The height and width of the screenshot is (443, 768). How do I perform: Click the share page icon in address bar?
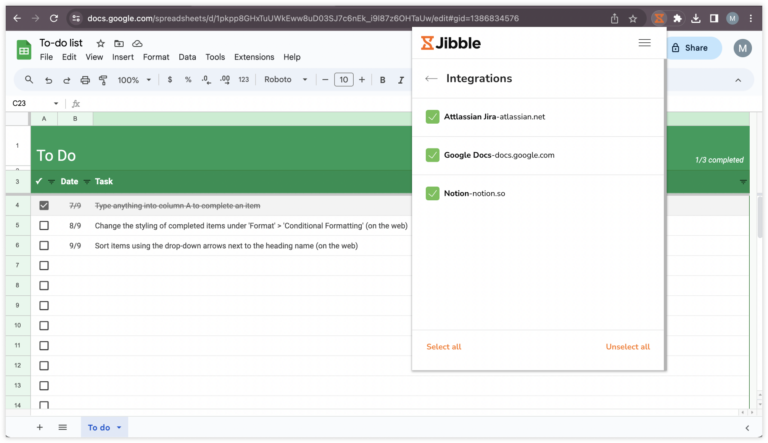[614, 19]
